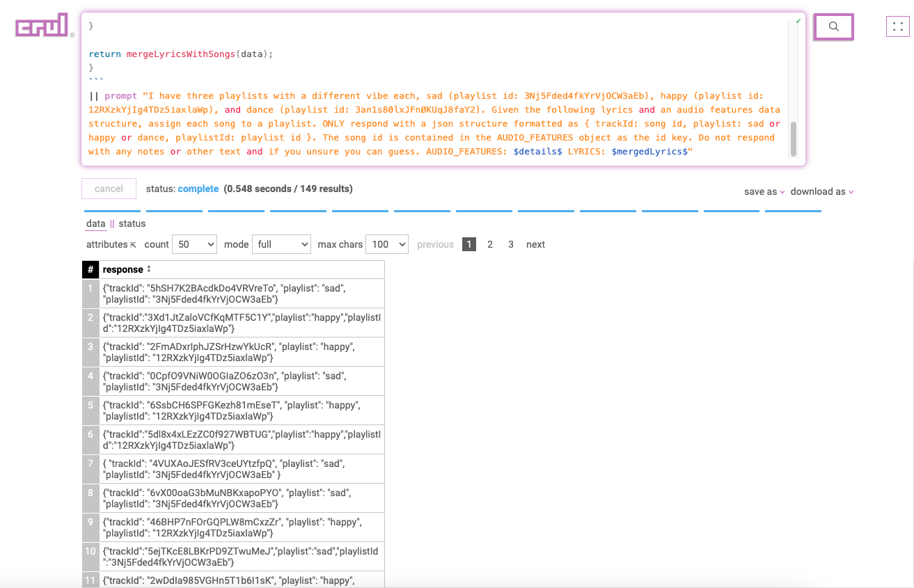Select row 5 response with 6SsbCH6SPFGKezh81mEseT
Viewport: 914px width, 588px height.
pyautogui.click(x=242, y=410)
